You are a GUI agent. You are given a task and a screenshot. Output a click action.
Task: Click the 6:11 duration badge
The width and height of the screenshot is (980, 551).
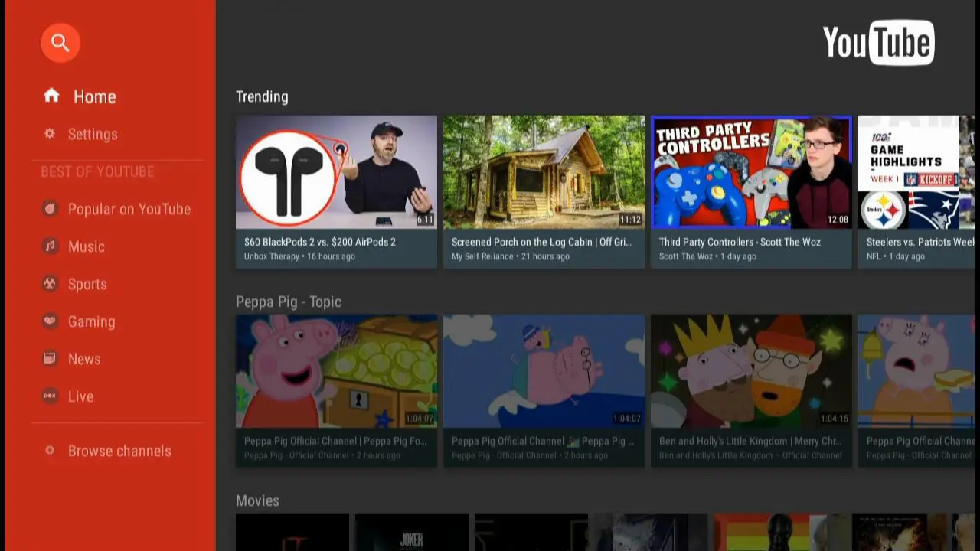point(425,220)
